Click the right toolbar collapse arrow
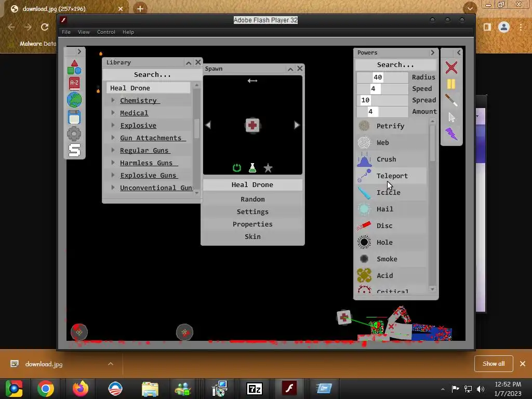Screen dimensions: 532x399 pyautogui.click(x=459, y=52)
